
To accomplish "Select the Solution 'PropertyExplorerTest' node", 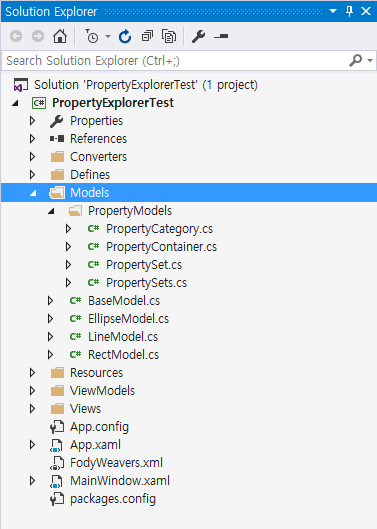I will 145,85.
